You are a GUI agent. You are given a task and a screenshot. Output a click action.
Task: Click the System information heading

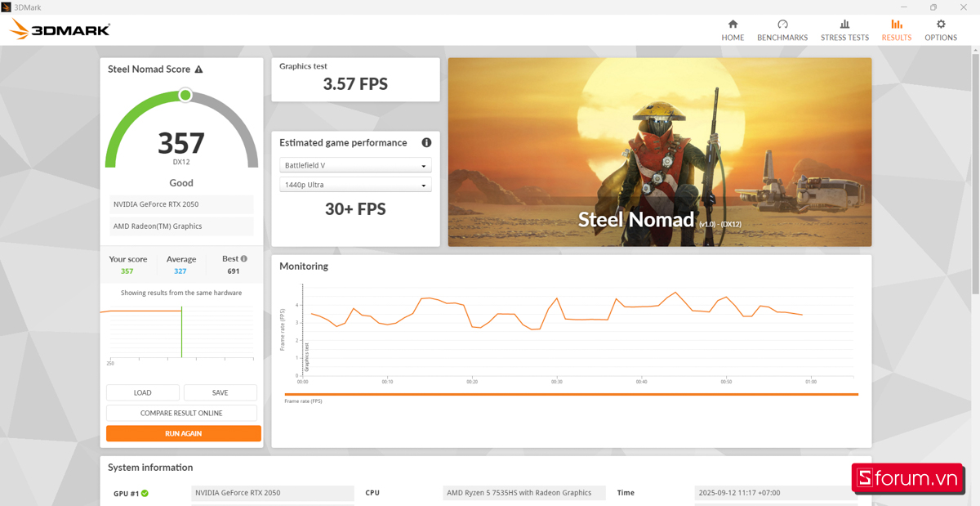click(150, 468)
